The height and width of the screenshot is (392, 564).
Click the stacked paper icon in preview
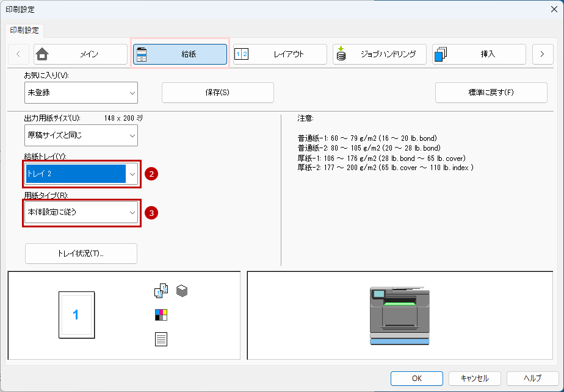coord(181,291)
